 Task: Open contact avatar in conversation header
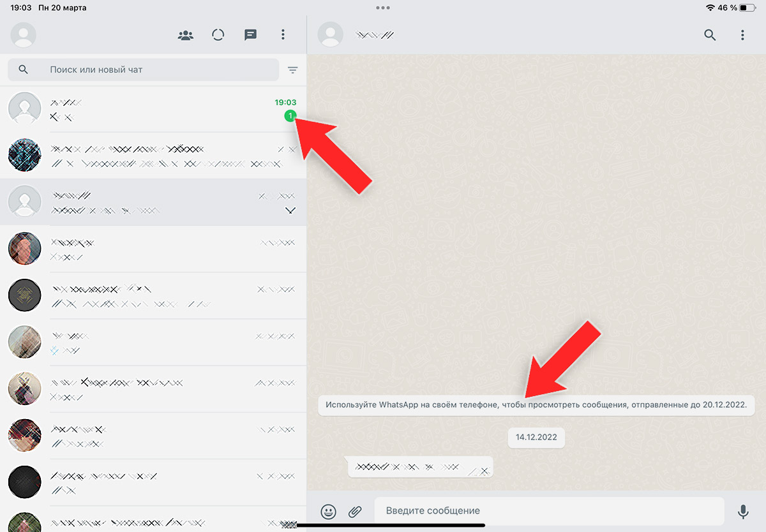331,35
